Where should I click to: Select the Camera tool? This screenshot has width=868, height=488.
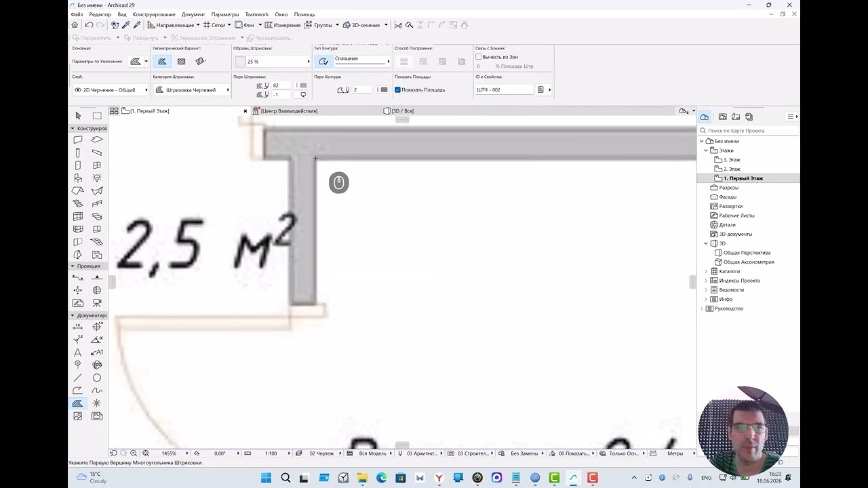click(x=97, y=303)
